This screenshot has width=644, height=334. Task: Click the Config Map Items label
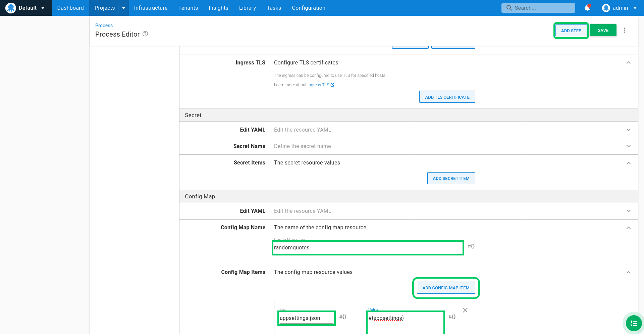[x=243, y=272]
